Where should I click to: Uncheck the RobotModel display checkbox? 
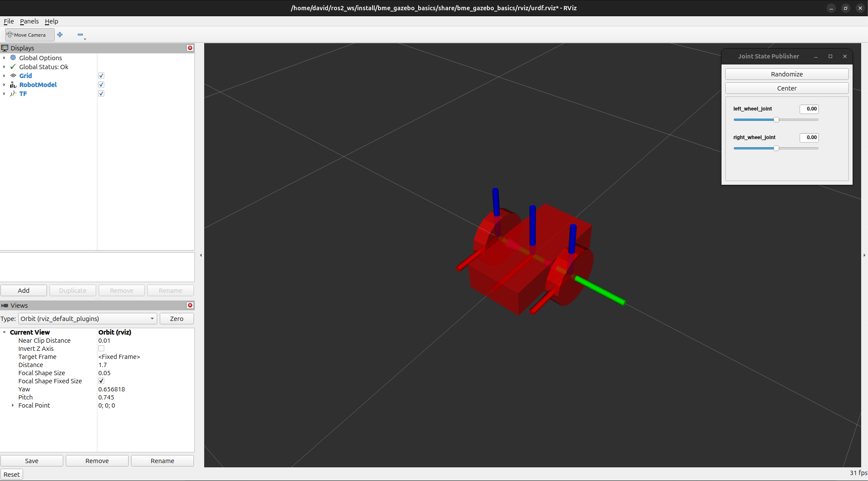(x=101, y=85)
